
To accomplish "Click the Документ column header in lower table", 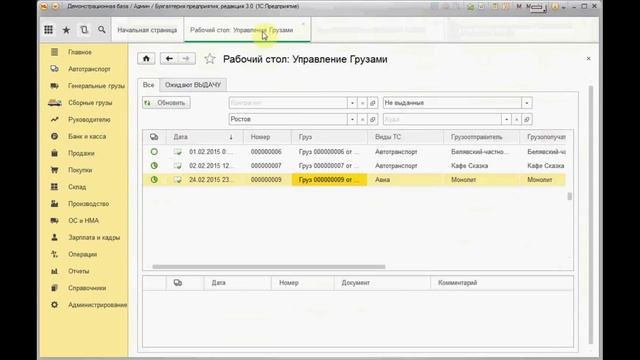I will (382, 283).
